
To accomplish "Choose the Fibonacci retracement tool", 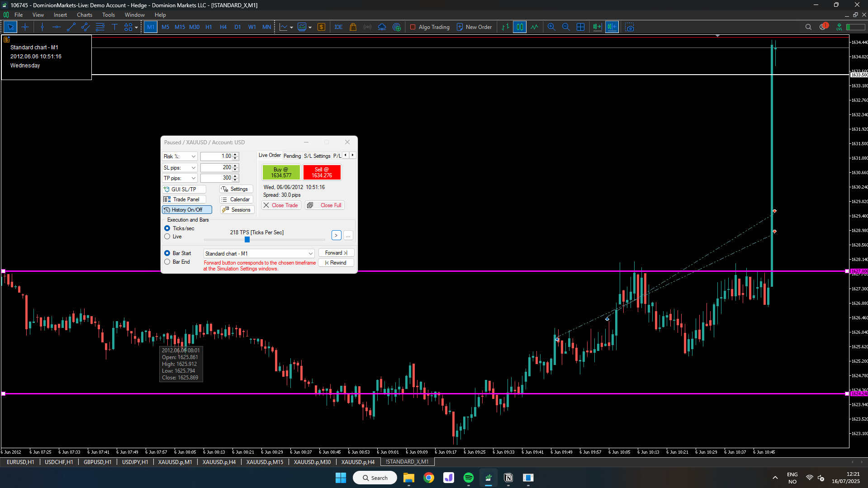I will tap(100, 27).
